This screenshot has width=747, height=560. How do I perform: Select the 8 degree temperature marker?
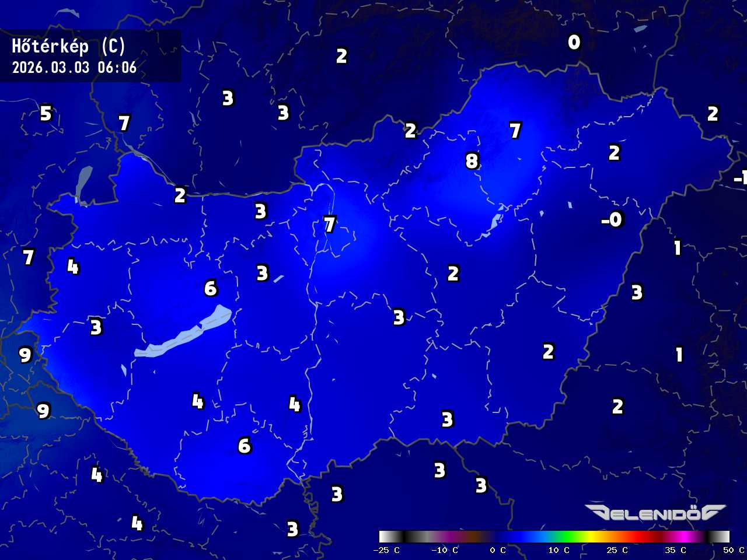click(x=472, y=160)
